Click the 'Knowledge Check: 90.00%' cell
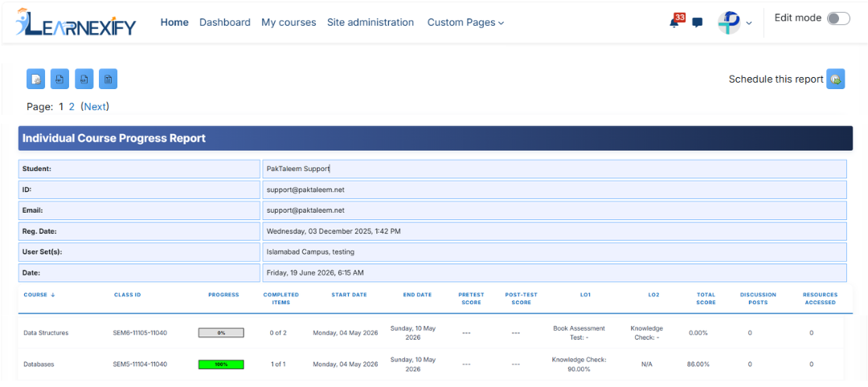 [x=579, y=365]
